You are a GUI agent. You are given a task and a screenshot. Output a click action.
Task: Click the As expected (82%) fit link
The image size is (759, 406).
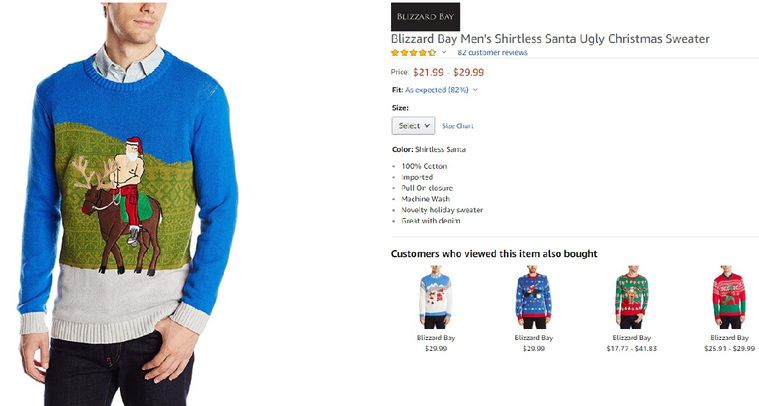(437, 90)
